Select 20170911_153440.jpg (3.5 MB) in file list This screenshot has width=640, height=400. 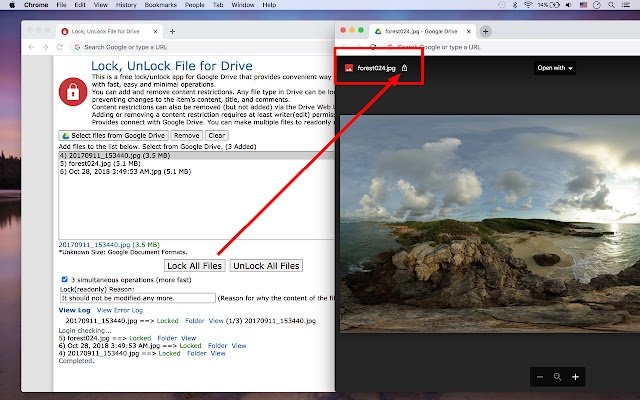tap(197, 156)
